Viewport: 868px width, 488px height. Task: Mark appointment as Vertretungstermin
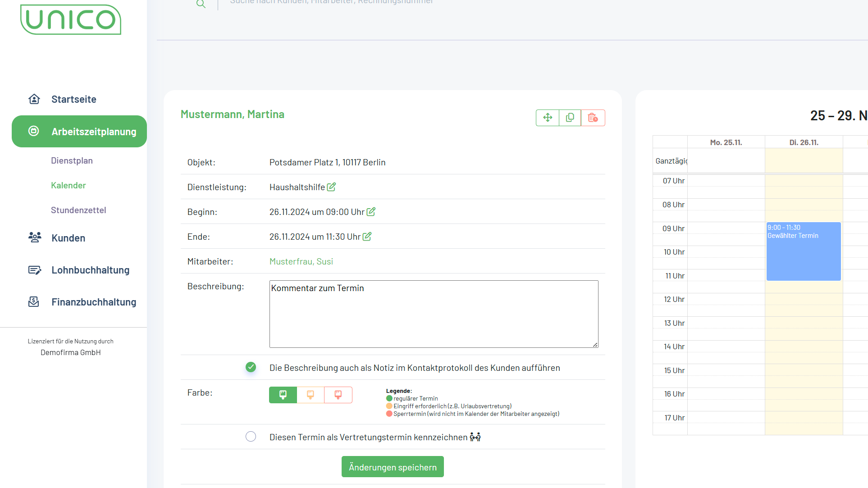(251, 437)
